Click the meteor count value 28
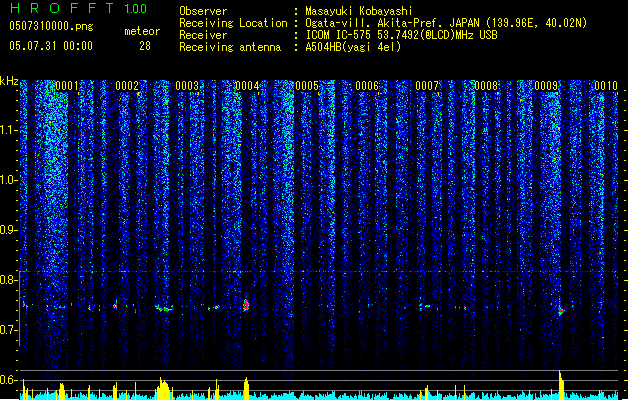Viewport: 629px width, 400px height. pyautogui.click(x=145, y=46)
